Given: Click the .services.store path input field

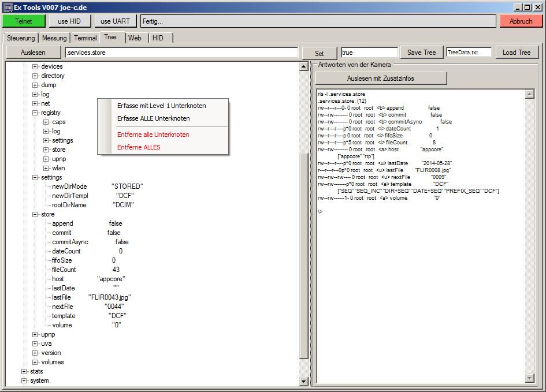Looking at the screenshot, I should point(181,53).
